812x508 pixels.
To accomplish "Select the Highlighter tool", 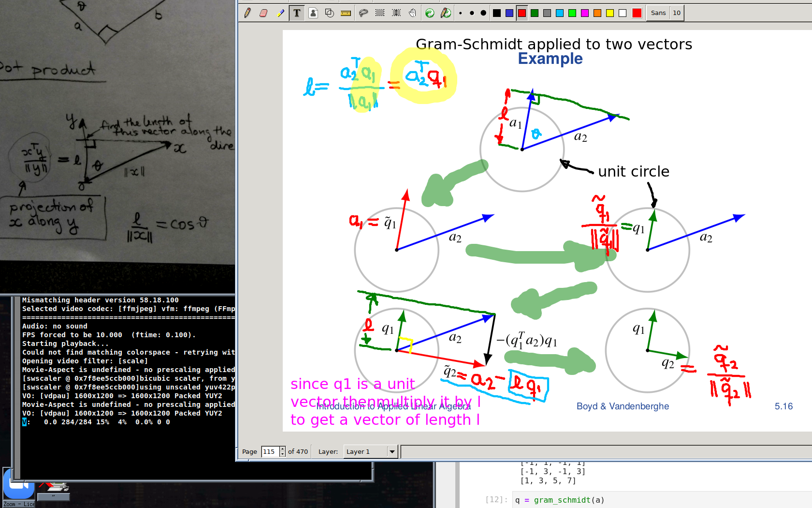I will pos(280,13).
